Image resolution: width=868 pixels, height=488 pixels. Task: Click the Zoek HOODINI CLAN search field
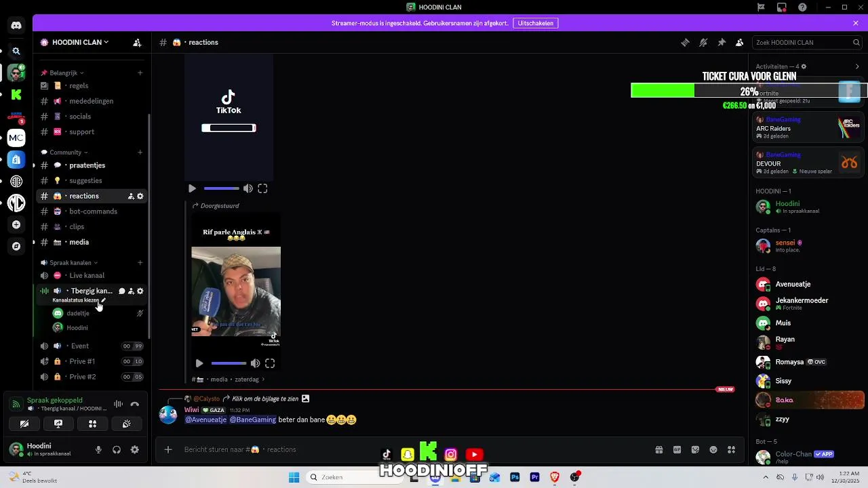click(807, 42)
